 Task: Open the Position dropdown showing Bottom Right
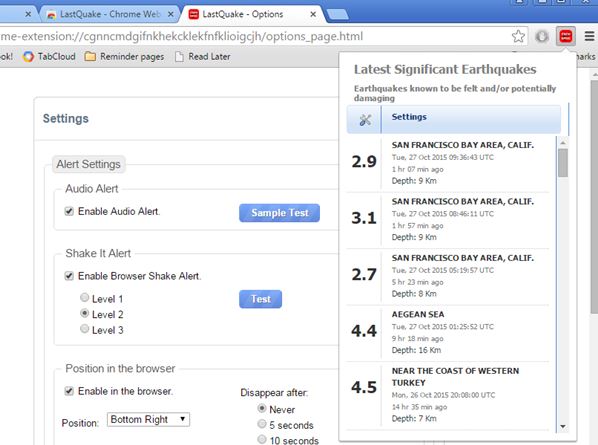click(148, 419)
